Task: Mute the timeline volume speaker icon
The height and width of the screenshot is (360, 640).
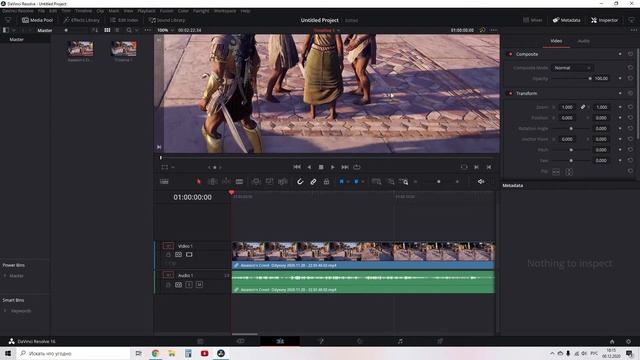Action: 481,182
